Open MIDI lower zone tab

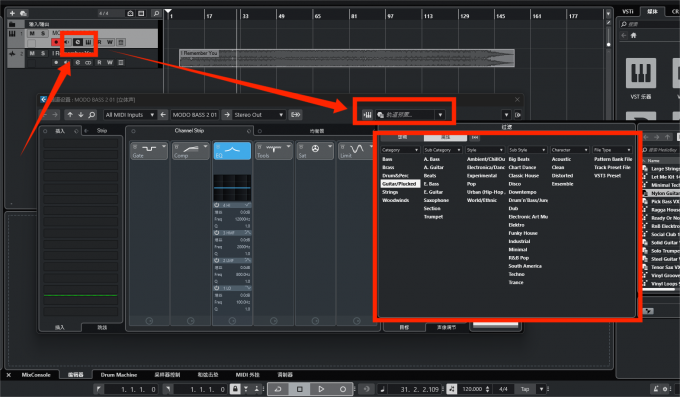tap(248, 375)
